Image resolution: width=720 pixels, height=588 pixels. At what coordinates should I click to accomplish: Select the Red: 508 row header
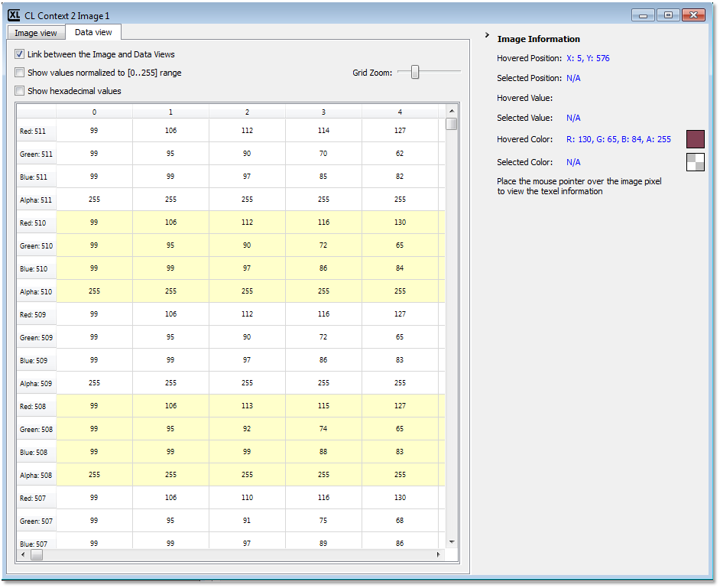pyautogui.click(x=36, y=407)
